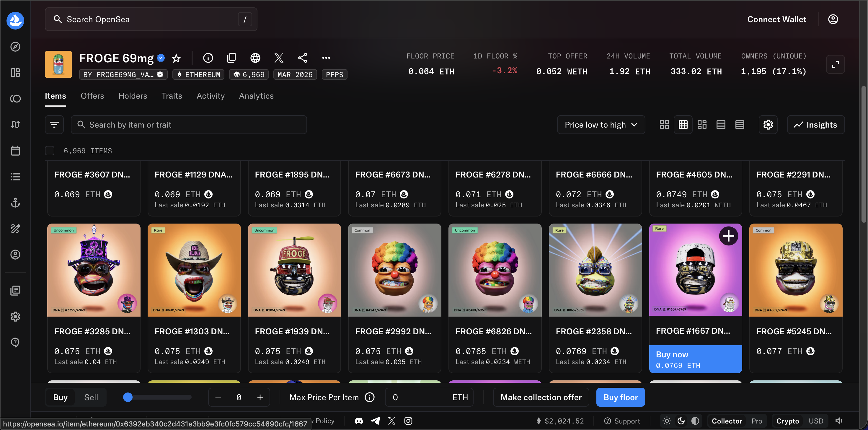Mute sounds with the footer speaker icon
The image size is (868, 430).
coord(839,421)
